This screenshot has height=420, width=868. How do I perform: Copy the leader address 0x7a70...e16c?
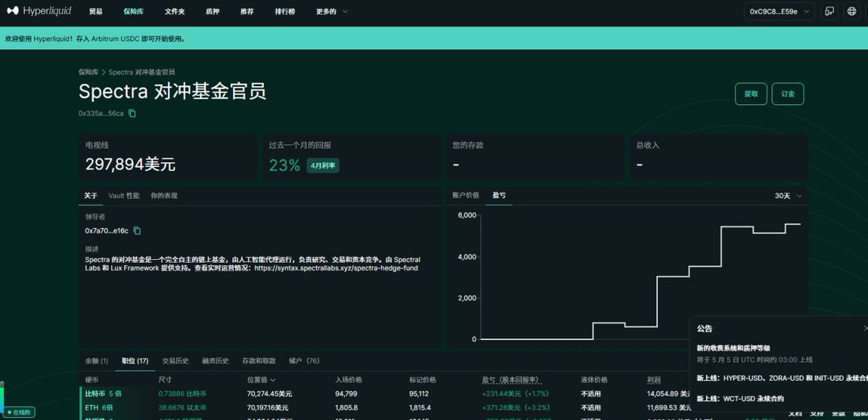coord(138,230)
